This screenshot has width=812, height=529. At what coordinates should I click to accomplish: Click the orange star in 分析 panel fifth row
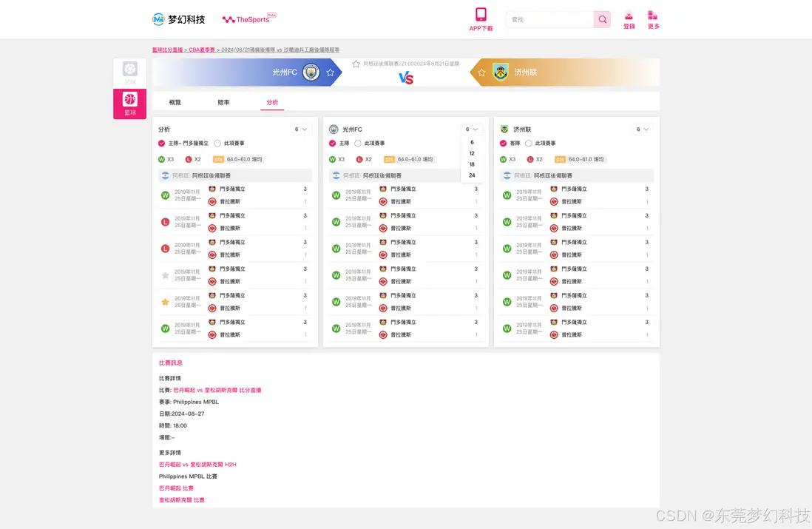coord(165,302)
